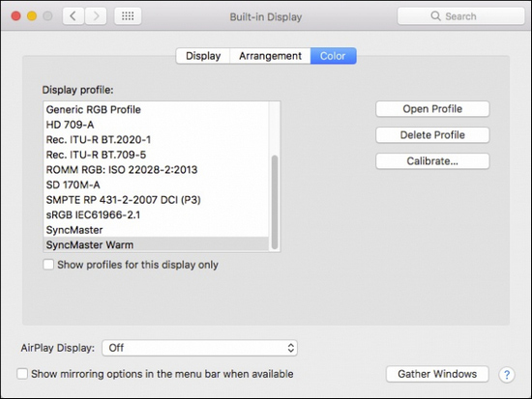The image size is (532, 399).
Task: Go back with the left chevron
Action: click(x=74, y=15)
